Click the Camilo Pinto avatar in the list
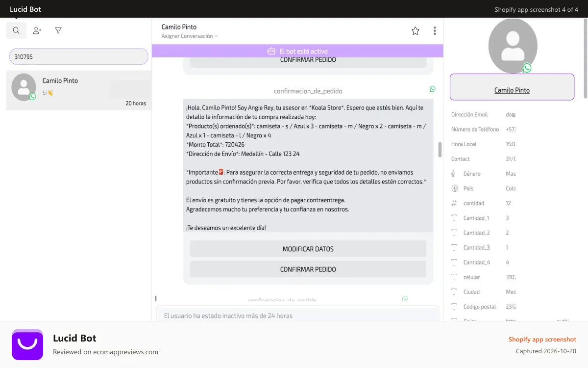 click(x=24, y=87)
